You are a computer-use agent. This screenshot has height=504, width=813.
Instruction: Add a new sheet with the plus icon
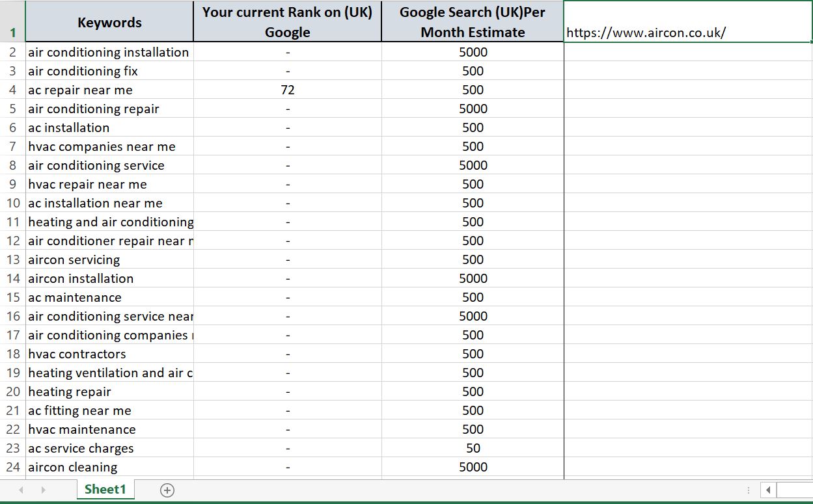[166, 489]
